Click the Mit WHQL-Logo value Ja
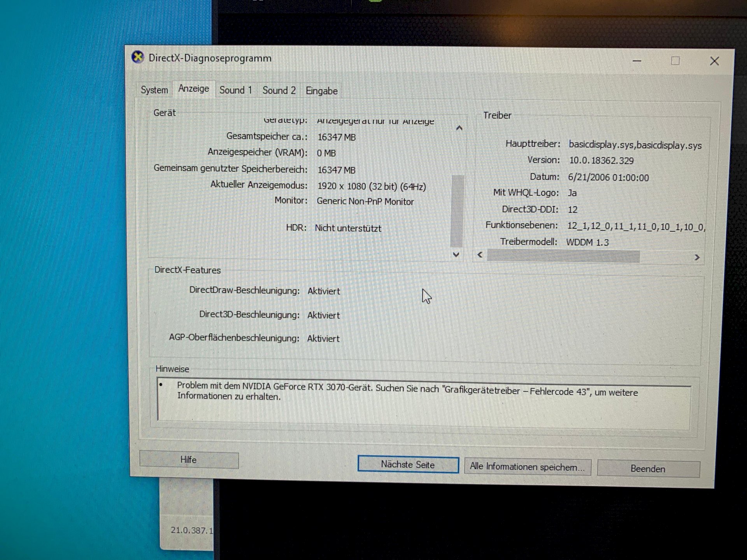The width and height of the screenshot is (747, 560). [x=572, y=193]
